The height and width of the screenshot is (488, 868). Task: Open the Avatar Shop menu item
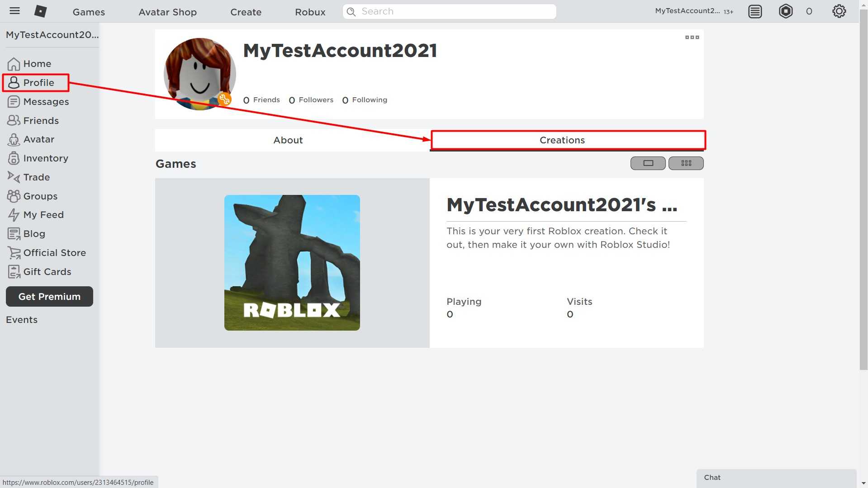tap(168, 12)
